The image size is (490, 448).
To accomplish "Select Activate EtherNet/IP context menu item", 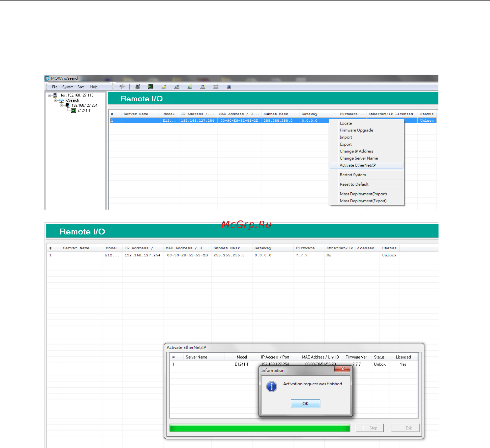I will click(x=366, y=165).
